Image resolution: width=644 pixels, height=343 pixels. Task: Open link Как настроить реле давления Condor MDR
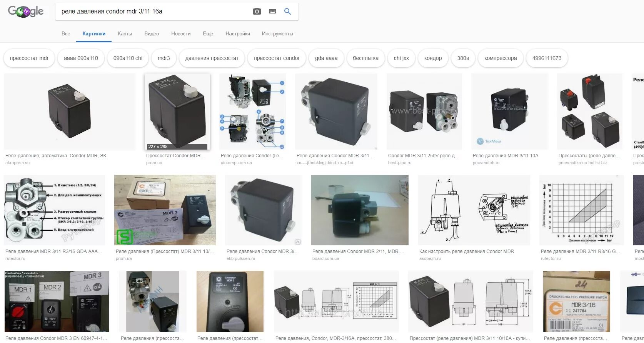click(x=467, y=251)
